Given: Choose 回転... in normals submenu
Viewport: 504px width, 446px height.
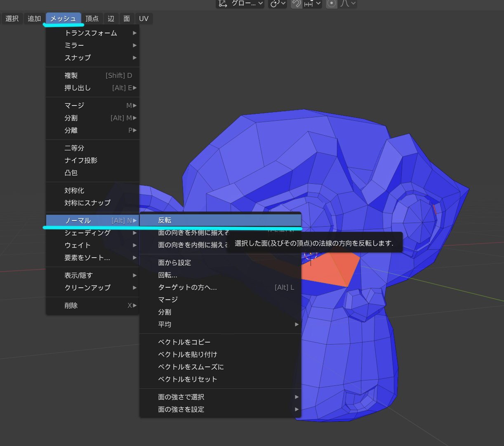Looking at the screenshot, I should point(221,275).
